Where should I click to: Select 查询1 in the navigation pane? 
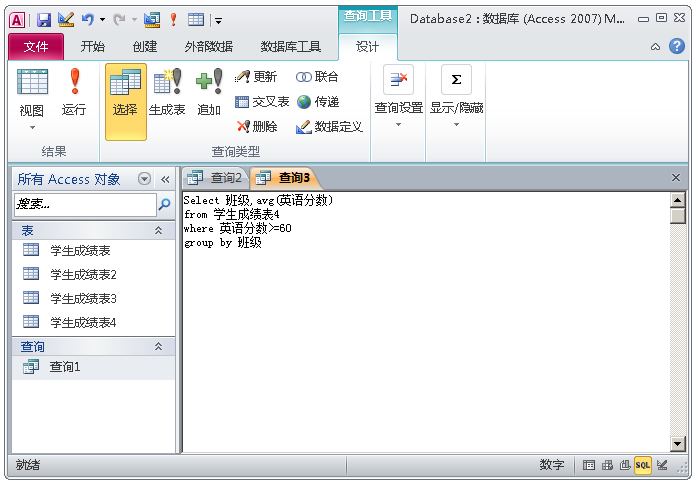coord(93,367)
